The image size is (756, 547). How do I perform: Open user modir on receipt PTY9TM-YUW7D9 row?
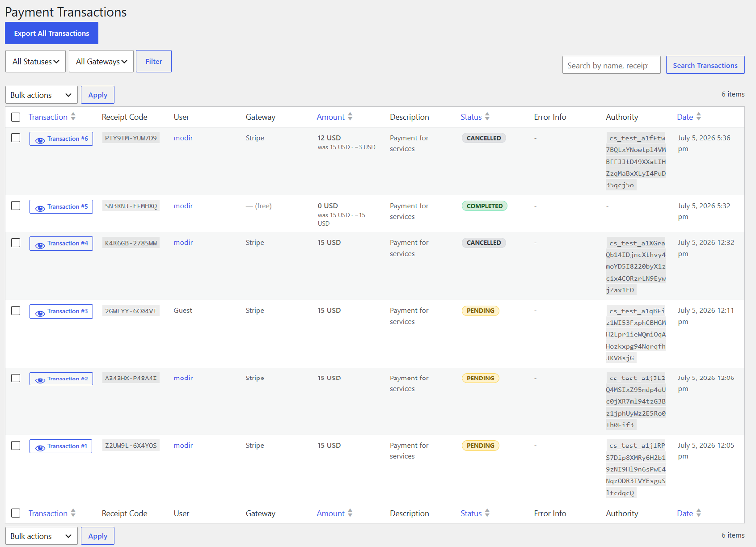tap(183, 138)
